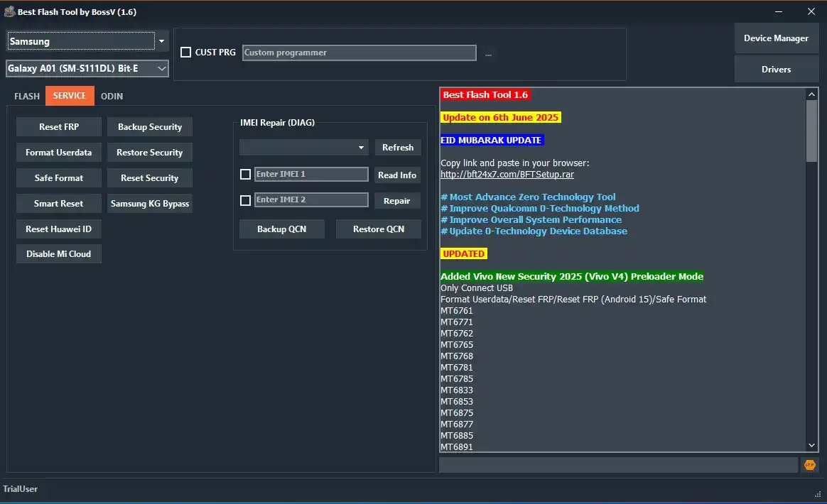Click the Format Userdata button

[x=58, y=153]
